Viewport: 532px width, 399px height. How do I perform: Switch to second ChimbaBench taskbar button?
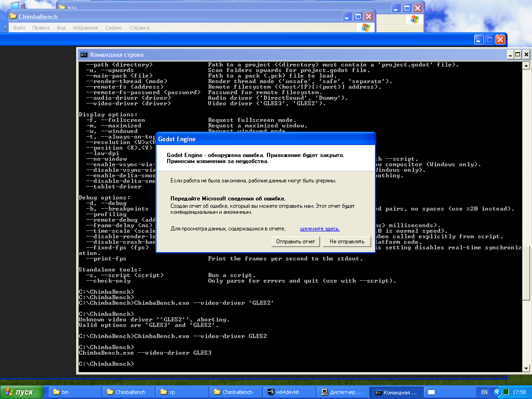tap(236, 392)
